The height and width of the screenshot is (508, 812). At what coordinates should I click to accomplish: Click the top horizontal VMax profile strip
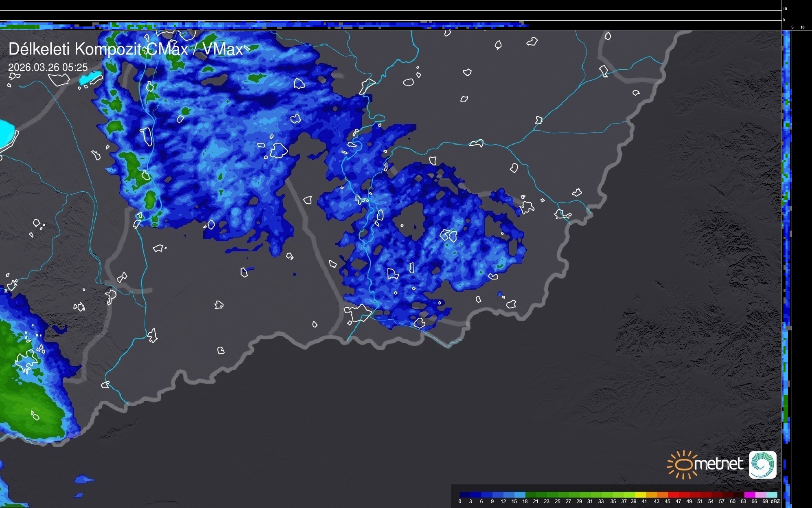tap(260, 25)
